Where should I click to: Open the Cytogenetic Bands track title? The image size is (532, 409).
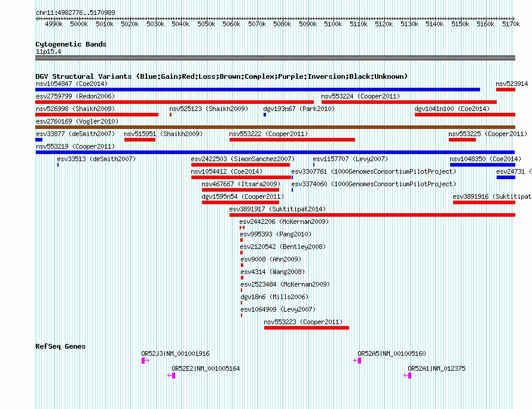pyautogui.click(x=71, y=44)
